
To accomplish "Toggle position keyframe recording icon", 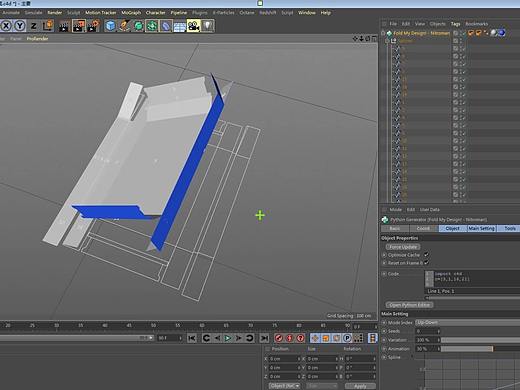I will click(x=315, y=338).
